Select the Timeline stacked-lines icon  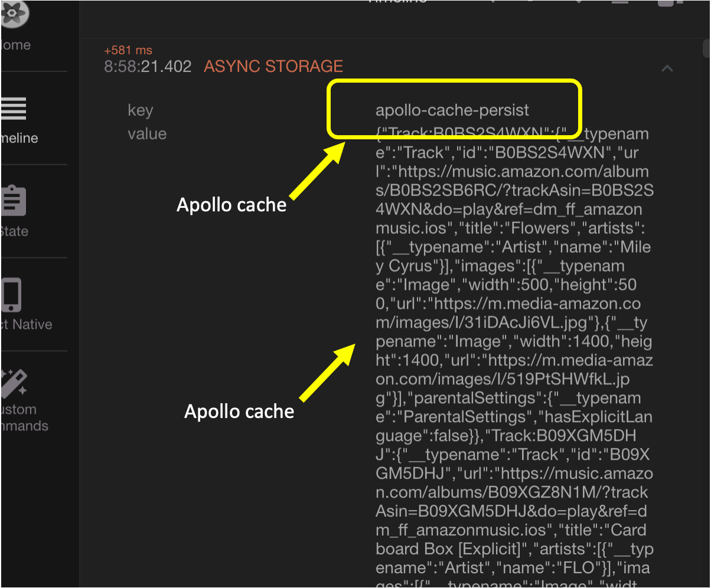click(x=13, y=107)
